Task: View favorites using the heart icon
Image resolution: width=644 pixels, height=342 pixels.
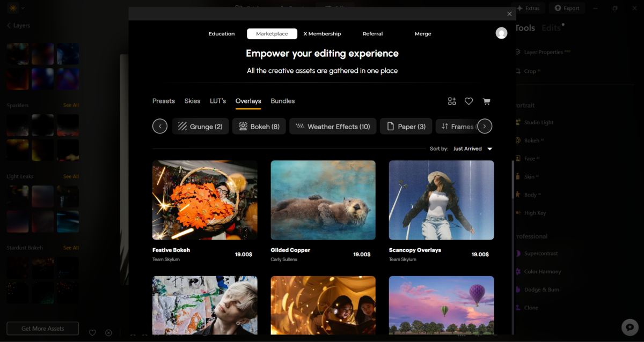Action: tap(469, 101)
